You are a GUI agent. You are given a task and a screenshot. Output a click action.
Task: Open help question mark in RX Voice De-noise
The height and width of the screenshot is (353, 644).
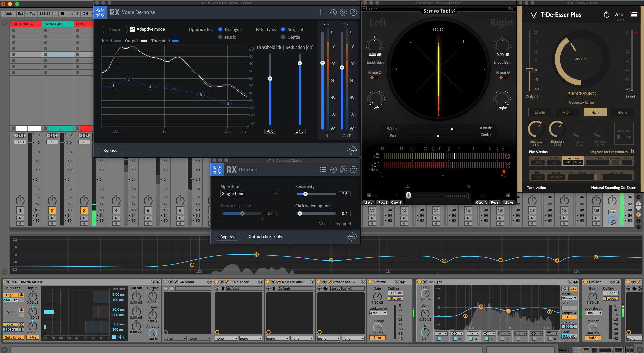354,12
